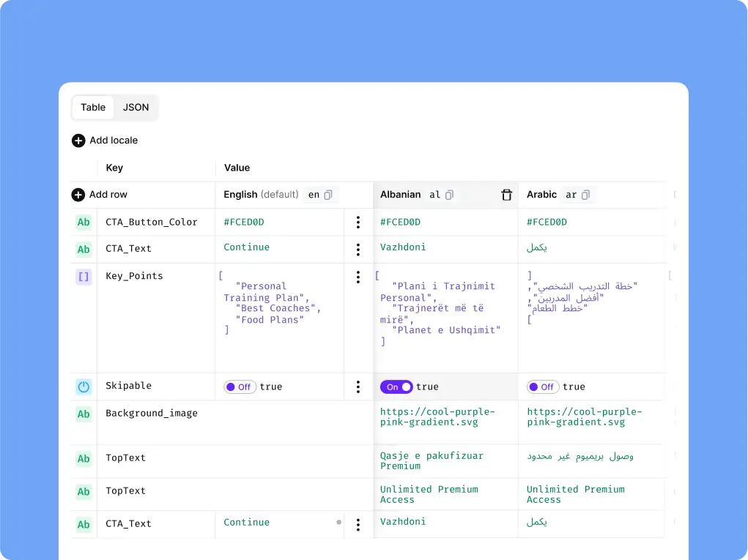
Task: Copy the Arabic 'ar' locale code
Action: point(586,195)
